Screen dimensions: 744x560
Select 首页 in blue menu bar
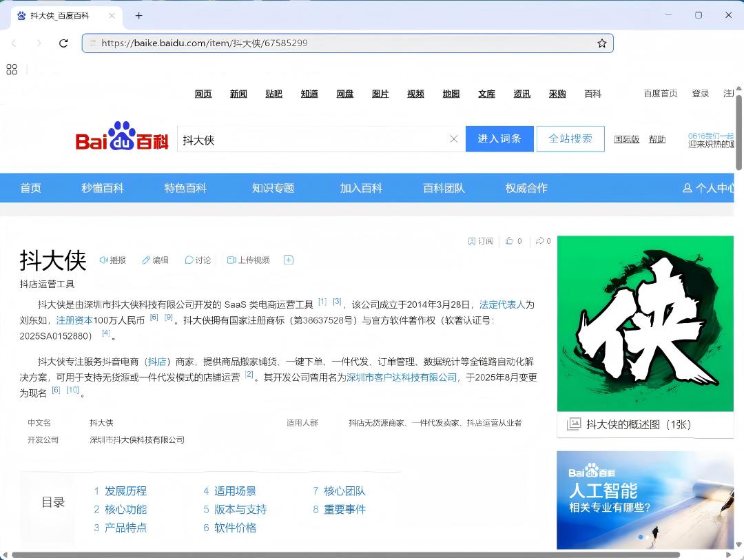point(31,188)
